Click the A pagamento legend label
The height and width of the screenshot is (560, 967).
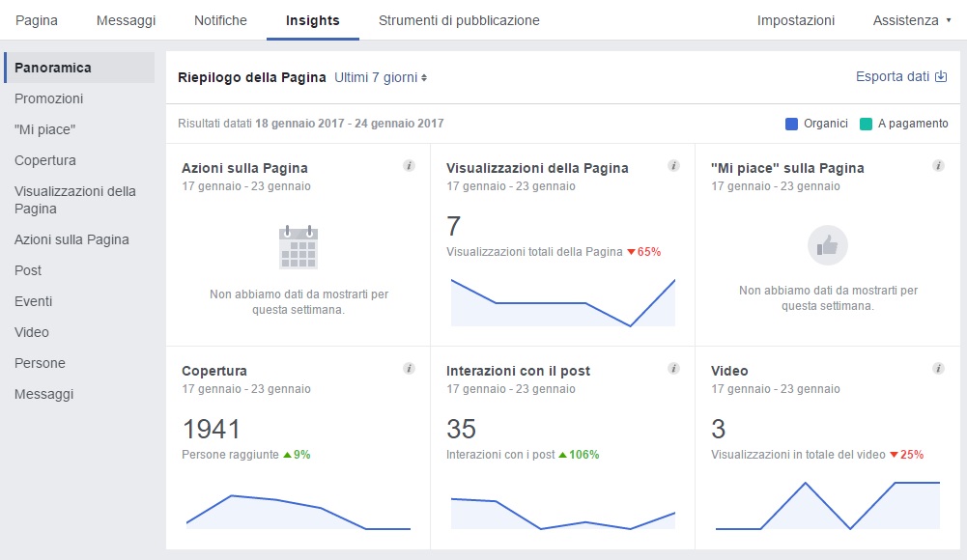click(x=913, y=124)
